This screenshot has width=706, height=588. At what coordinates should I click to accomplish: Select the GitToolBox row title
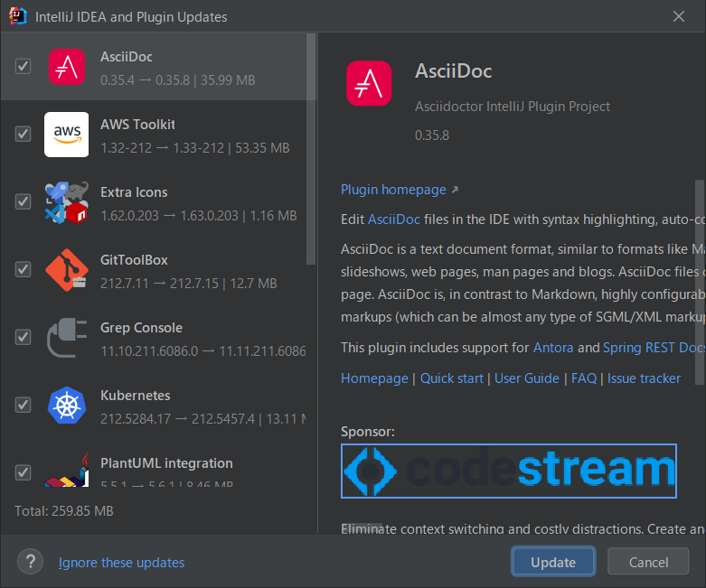click(134, 260)
